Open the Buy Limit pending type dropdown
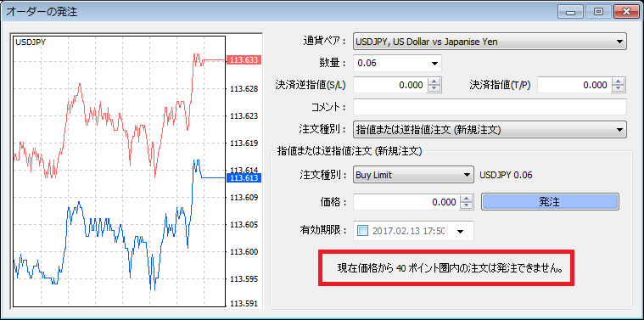This screenshot has width=644, height=320. pyautogui.click(x=412, y=175)
